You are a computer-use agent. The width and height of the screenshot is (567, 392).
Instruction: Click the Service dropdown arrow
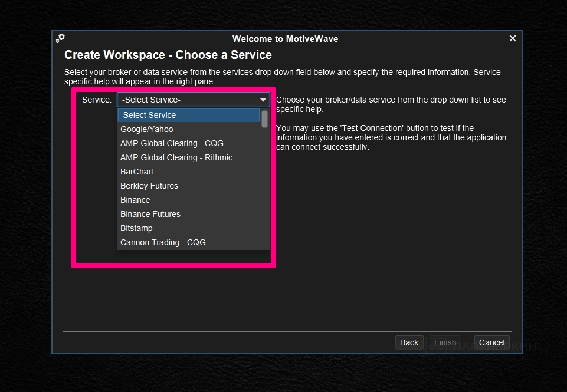(x=263, y=100)
